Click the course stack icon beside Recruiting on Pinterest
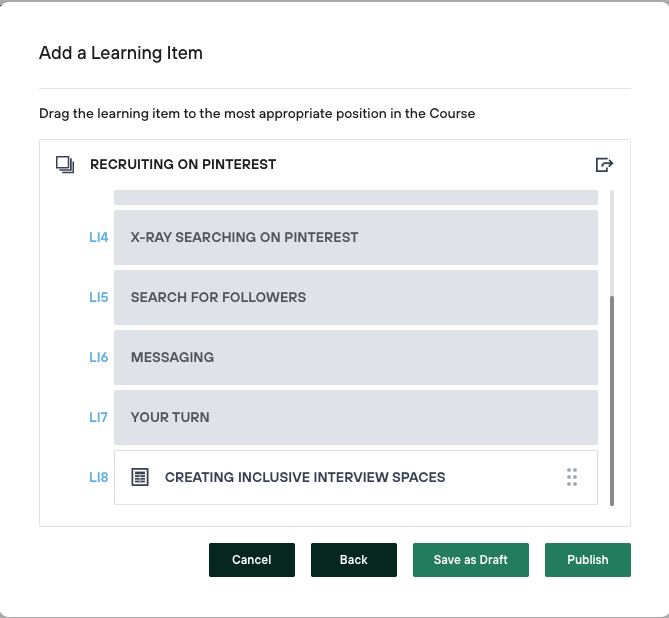 click(x=65, y=165)
